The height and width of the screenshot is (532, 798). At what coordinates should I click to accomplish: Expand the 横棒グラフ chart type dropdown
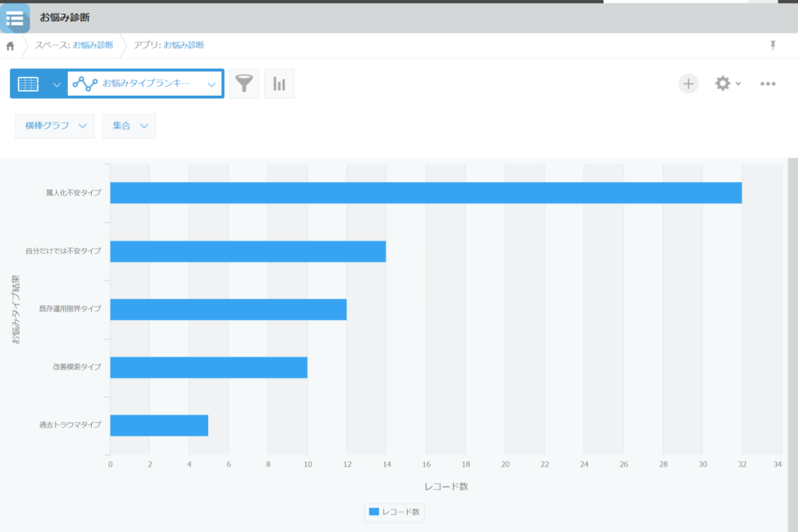(55, 126)
